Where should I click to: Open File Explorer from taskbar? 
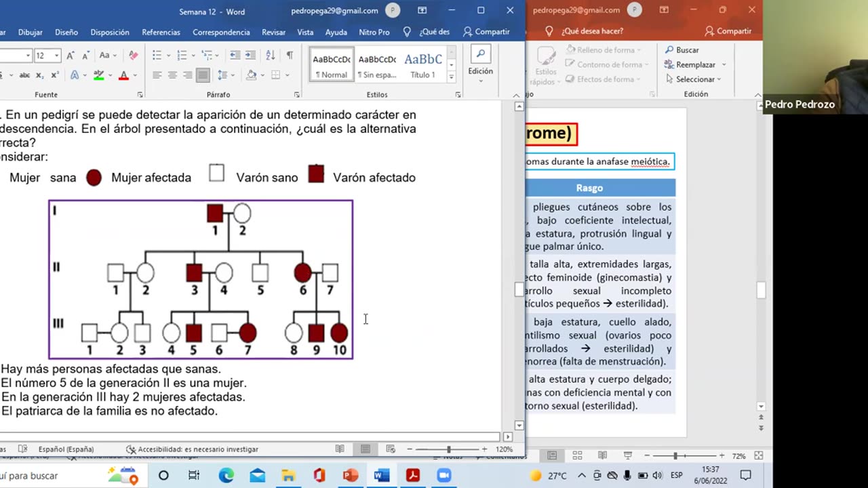[288, 475]
